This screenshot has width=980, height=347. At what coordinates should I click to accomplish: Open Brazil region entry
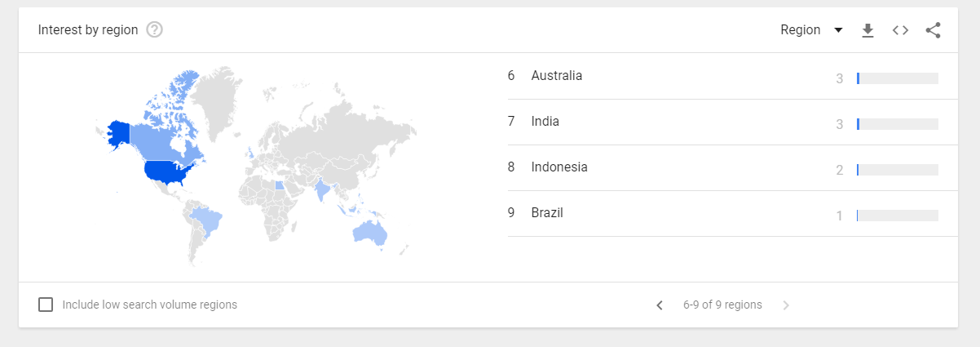tap(546, 213)
